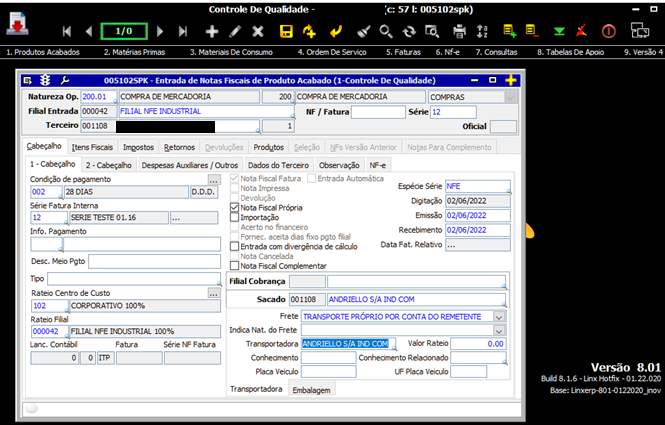Click the yellow checkmark confirm icon
Image resolution: width=665 pixels, height=425 pixels.
pos(336,31)
